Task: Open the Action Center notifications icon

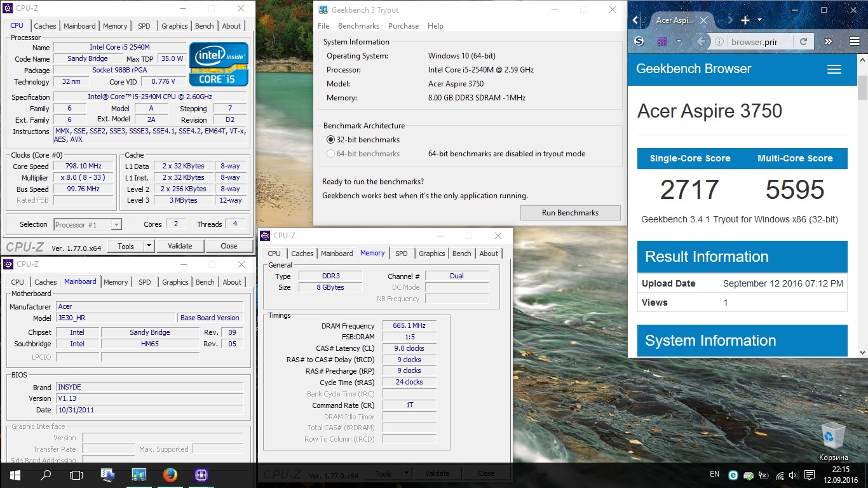Action: pyautogui.click(x=810, y=475)
